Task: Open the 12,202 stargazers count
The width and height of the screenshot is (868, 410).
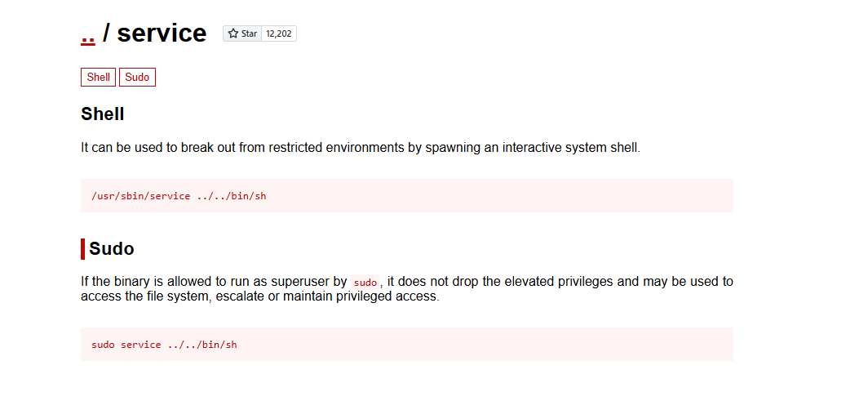Action: (x=279, y=33)
